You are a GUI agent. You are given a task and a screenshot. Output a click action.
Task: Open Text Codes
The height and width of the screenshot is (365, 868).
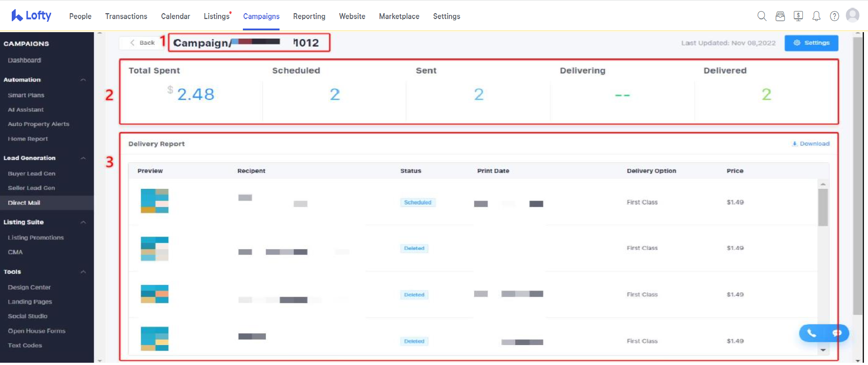click(x=25, y=346)
